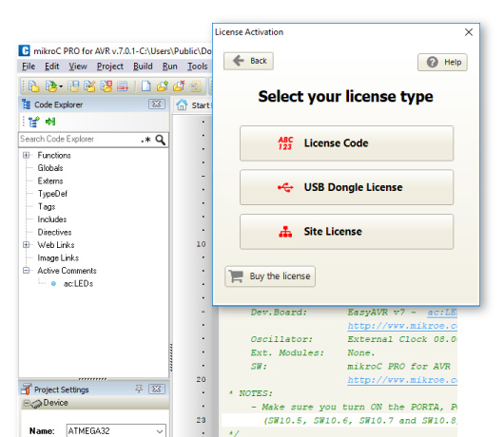
Task: Open the Project menu
Action: [x=110, y=66]
